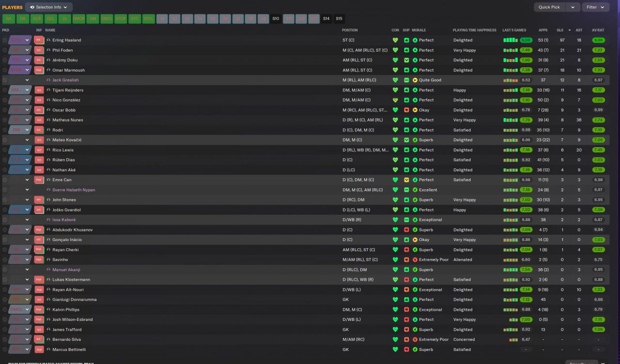Viewport: 620px width, 364px height.
Task: Select the S14 substitute slot
Action: pyautogui.click(x=326, y=19)
